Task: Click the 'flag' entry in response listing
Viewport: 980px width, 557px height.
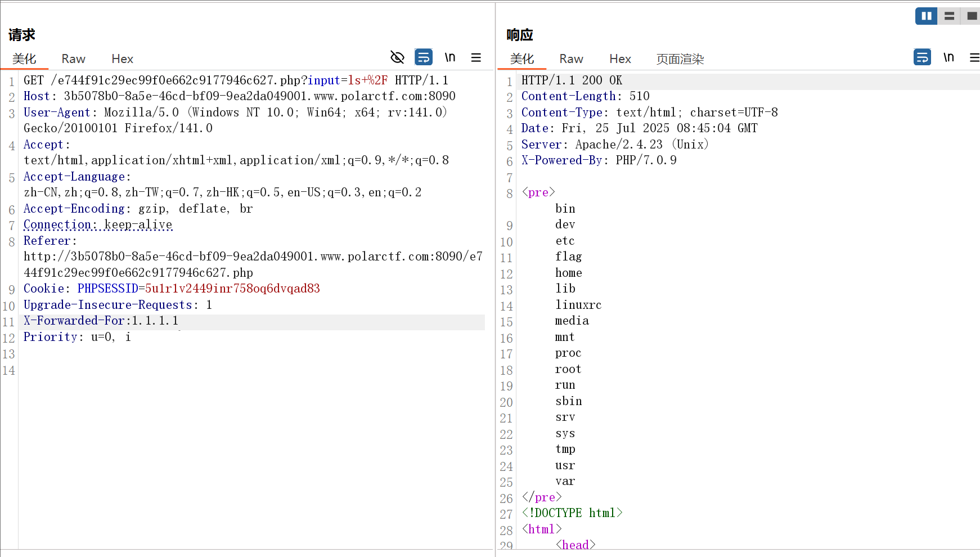Action: [x=569, y=257]
